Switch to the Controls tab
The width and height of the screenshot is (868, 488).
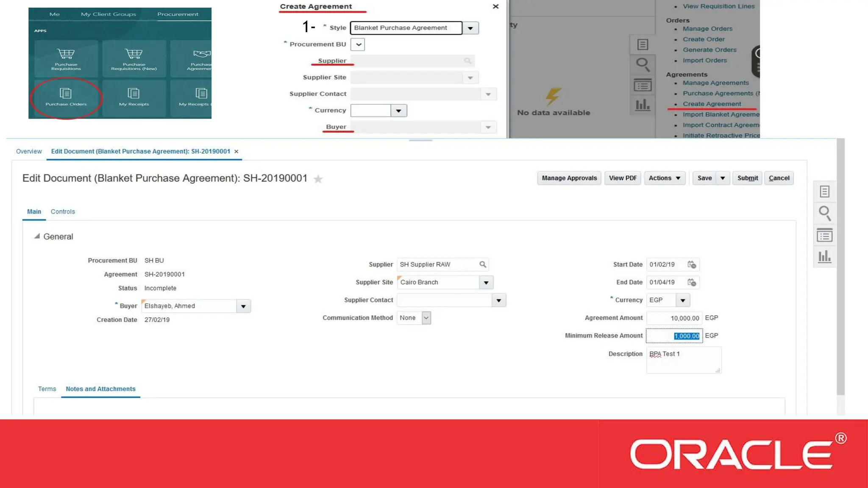click(x=63, y=212)
